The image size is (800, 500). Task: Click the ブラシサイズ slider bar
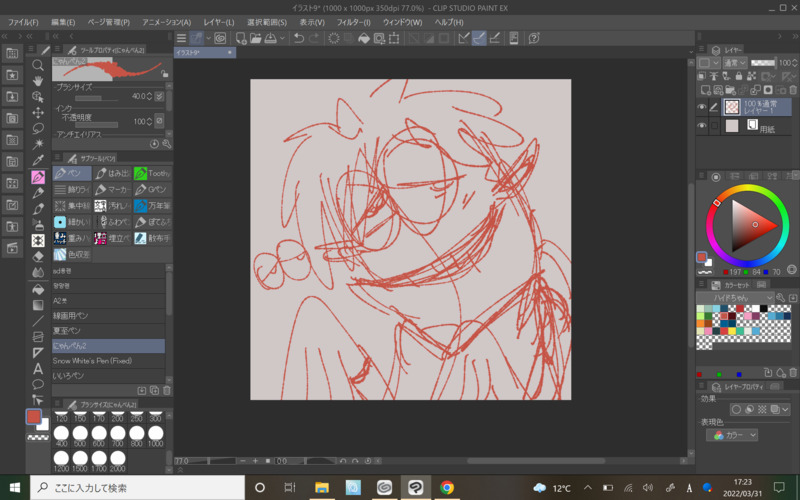coord(96,98)
